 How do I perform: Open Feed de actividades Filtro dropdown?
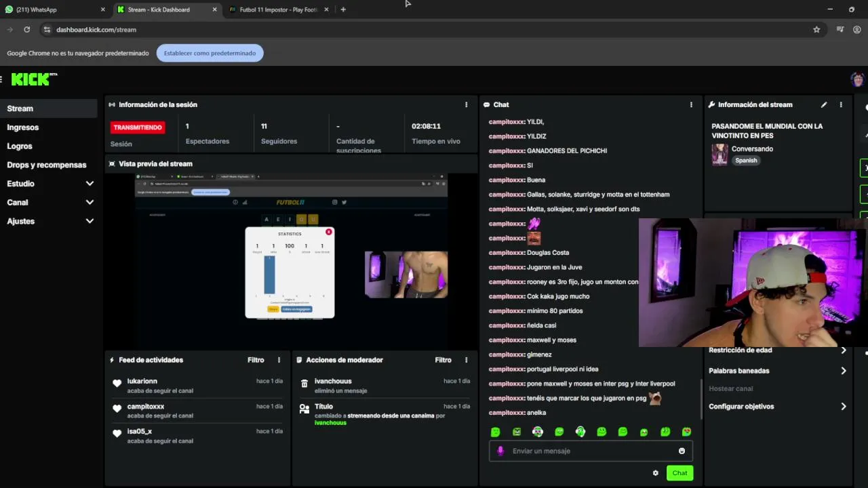[256, 360]
